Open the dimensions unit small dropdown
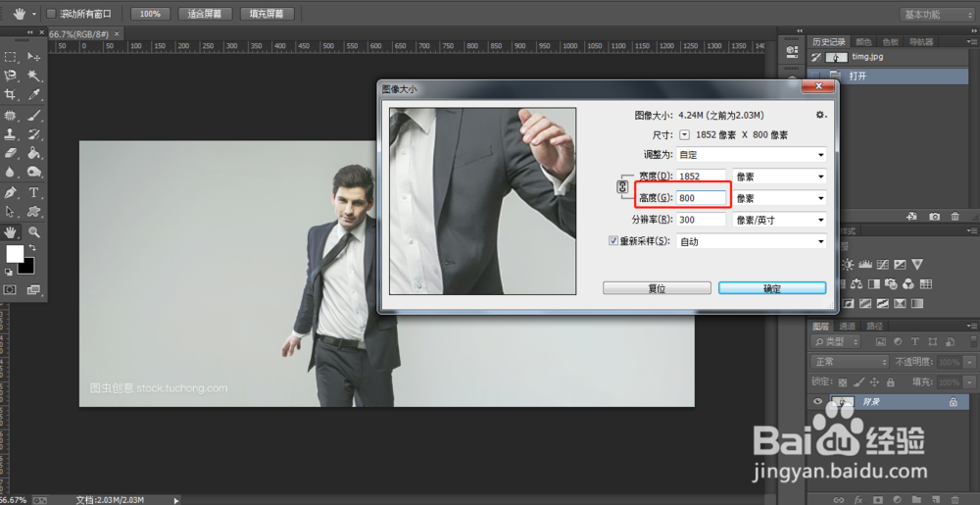Image resolution: width=980 pixels, height=505 pixels. pos(684,134)
